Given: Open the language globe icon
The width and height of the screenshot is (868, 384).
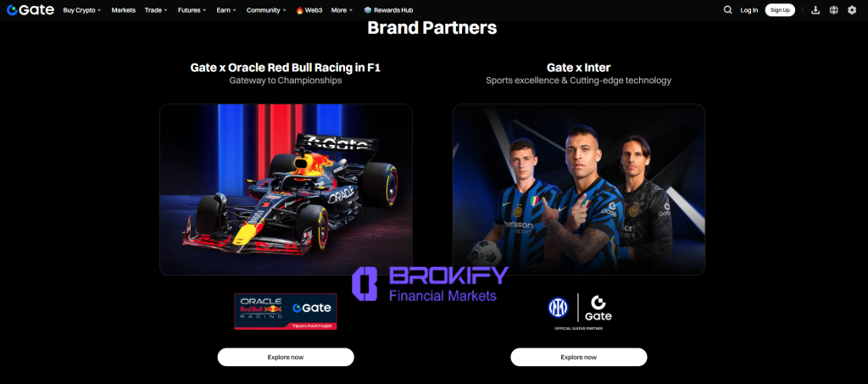Looking at the screenshot, I should [x=833, y=10].
